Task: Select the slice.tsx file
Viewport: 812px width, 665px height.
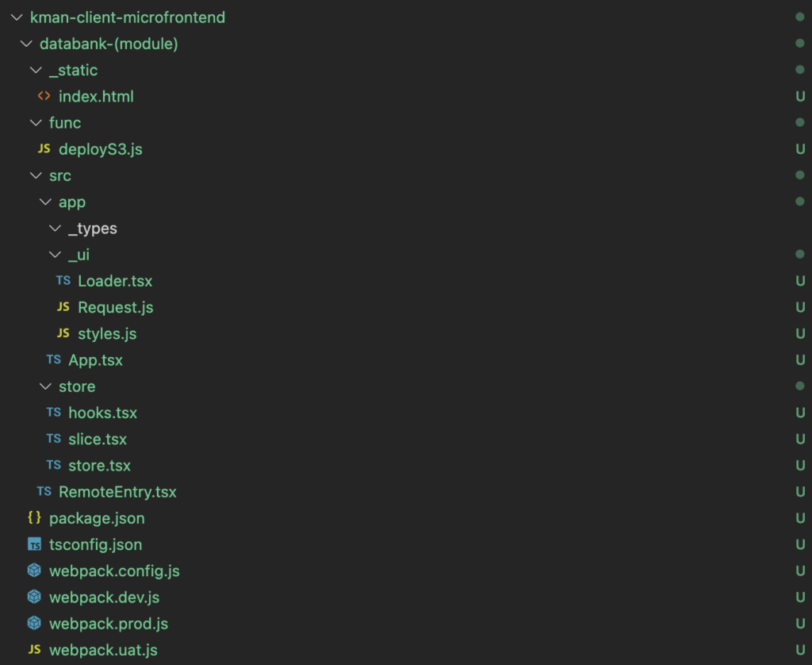Action: (98, 439)
